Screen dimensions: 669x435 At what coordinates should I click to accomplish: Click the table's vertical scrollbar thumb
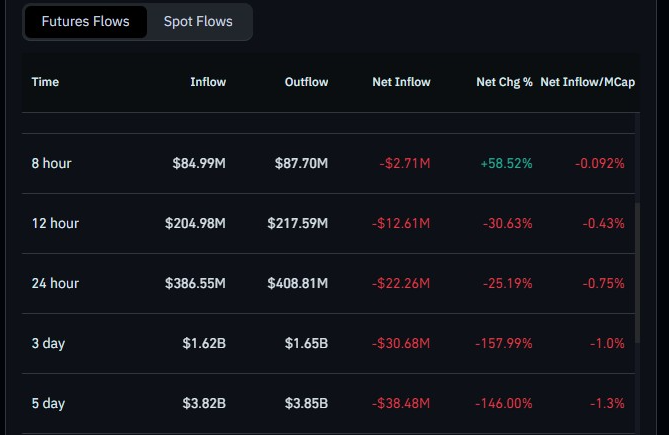click(x=637, y=273)
